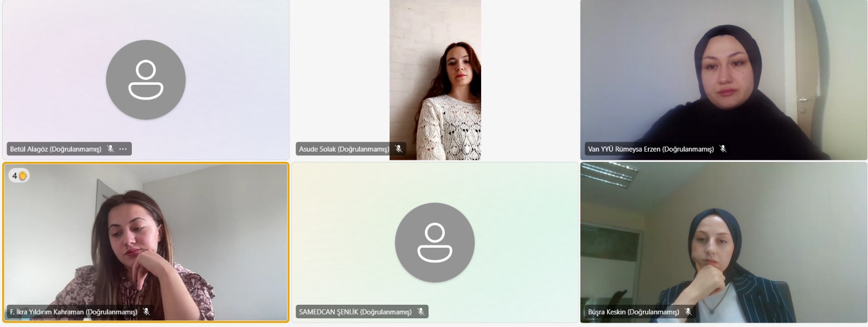Click the muted mic icon beside Asude Solak
The height and width of the screenshot is (327, 868).
399,149
